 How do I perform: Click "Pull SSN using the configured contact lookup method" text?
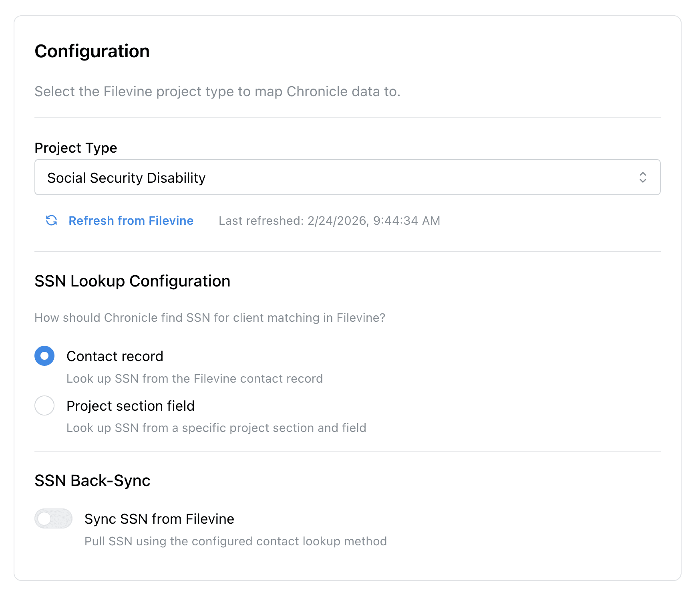tap(235, 541)
